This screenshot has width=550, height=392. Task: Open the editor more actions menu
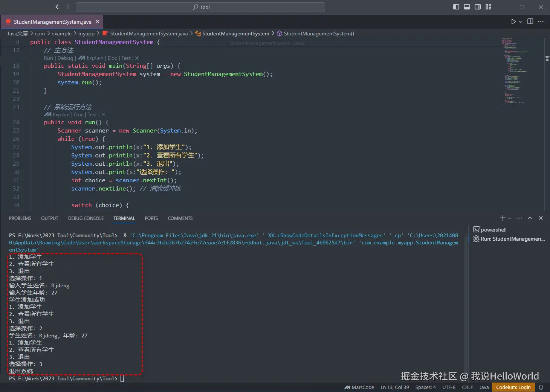(541, 21)
